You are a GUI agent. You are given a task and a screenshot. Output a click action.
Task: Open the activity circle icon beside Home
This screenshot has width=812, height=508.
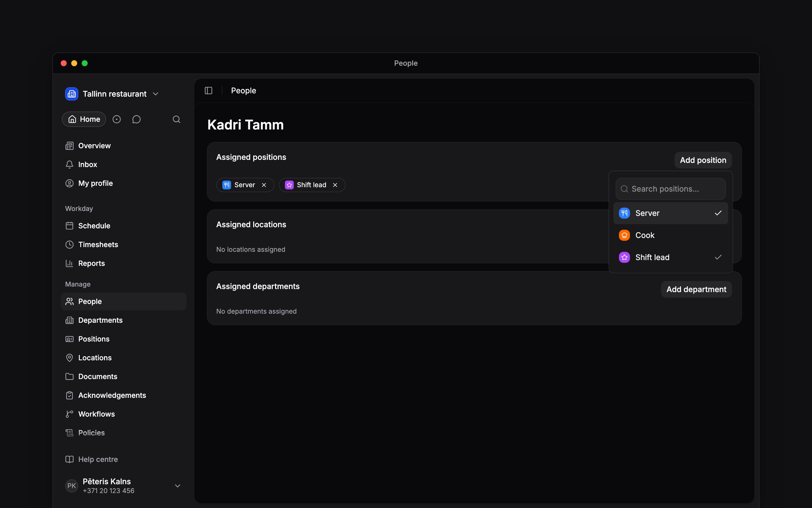tap(116, 119)
